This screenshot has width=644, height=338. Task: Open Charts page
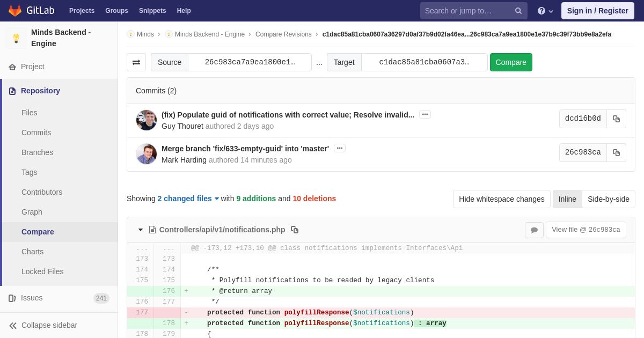[x=32, y=252]
